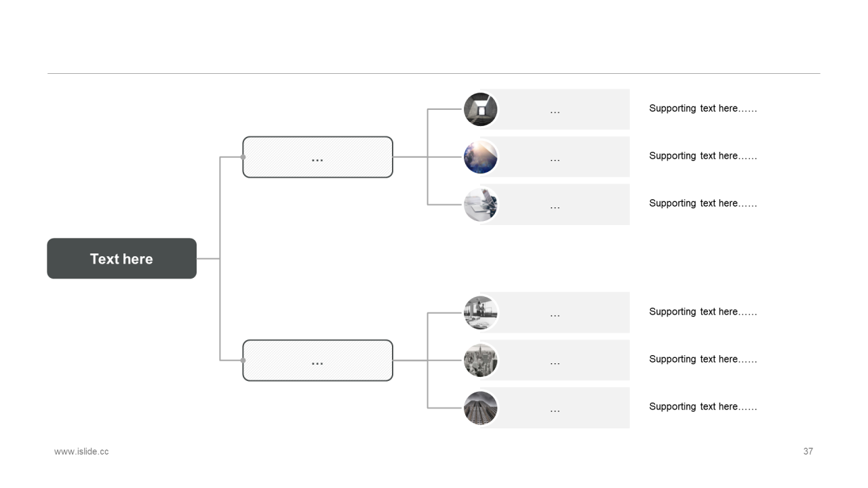Select the upward skyscraper perspective circle image
868x488 pixels.
(x=481, y=407)
